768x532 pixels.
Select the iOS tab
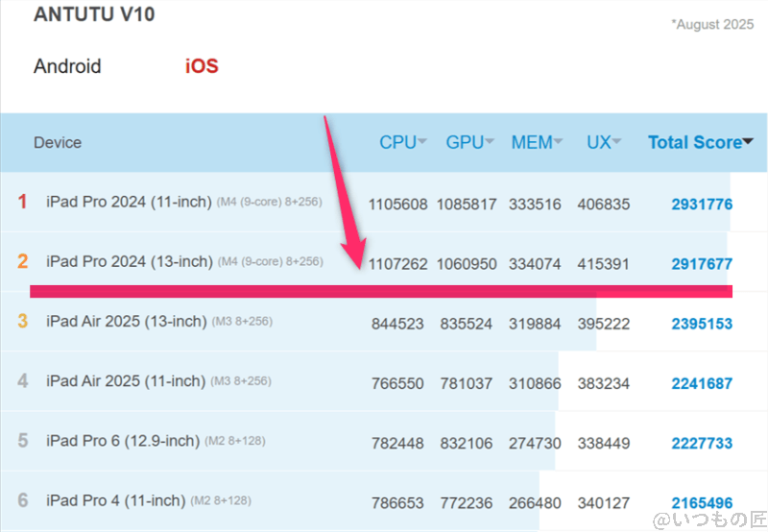[202, 66]
